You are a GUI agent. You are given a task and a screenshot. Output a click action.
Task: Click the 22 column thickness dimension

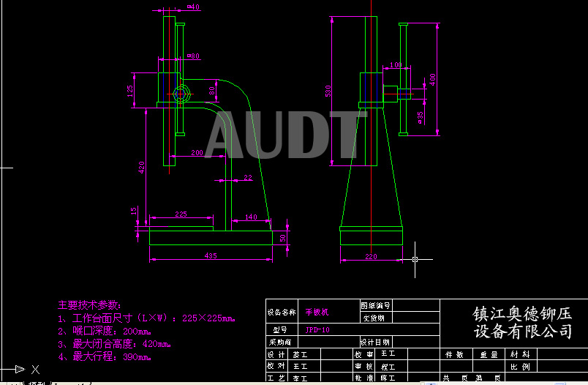(x=247, y=177)
